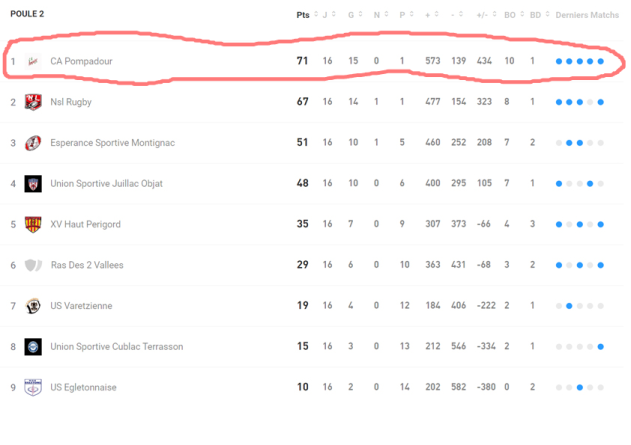Click US Egletonnaise's most recent match dot

pos(601,387)
